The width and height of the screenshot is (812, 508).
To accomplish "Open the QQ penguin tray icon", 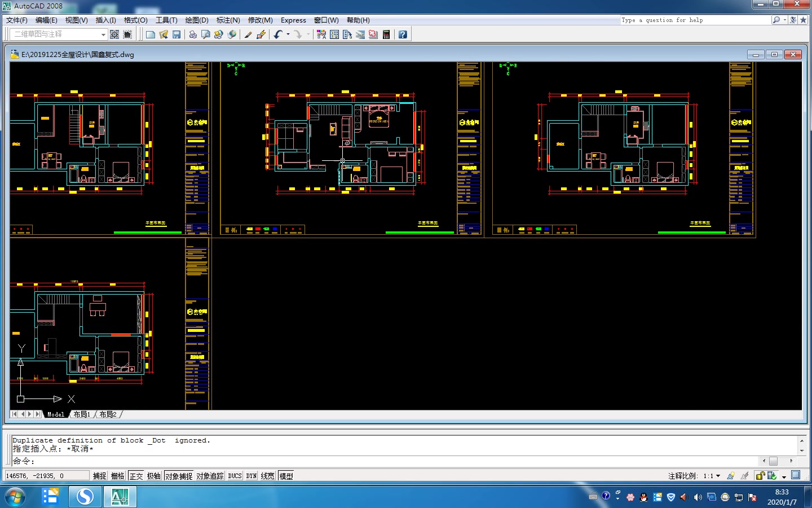I will pos(644,497).
